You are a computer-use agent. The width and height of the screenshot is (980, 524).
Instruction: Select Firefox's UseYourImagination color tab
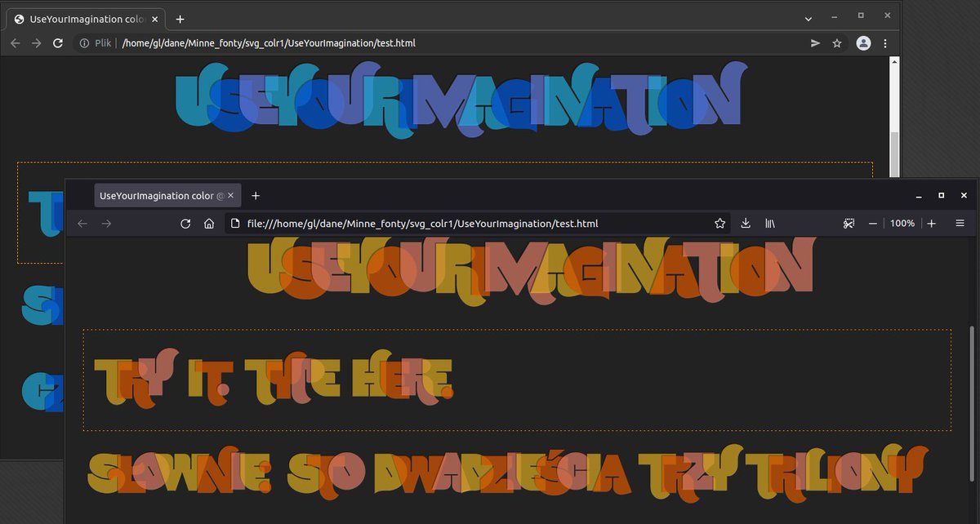(x=167, y=196)
